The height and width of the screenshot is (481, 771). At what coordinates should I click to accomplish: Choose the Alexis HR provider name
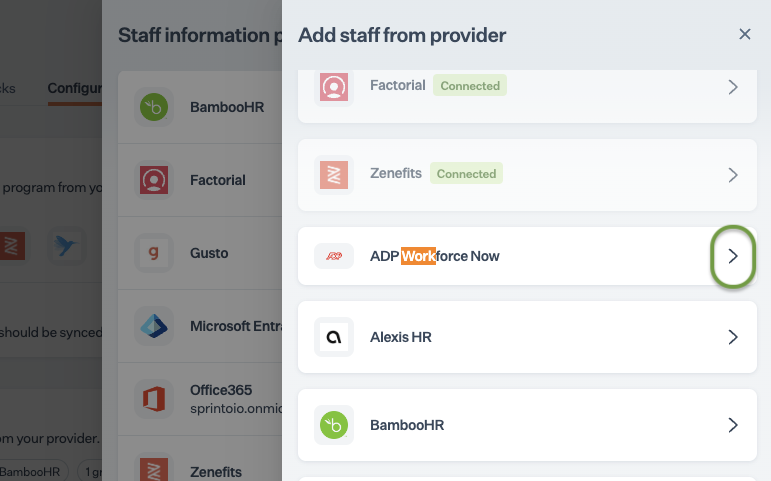(x=401, y=337)
